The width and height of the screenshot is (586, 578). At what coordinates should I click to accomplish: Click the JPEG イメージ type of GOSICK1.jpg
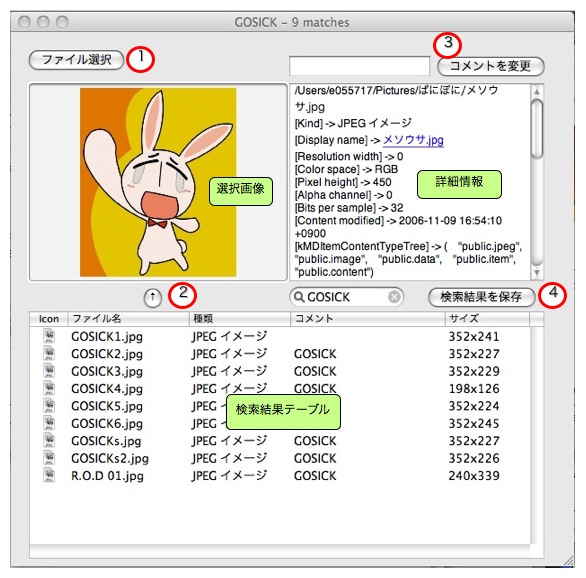tap(229, 337)
